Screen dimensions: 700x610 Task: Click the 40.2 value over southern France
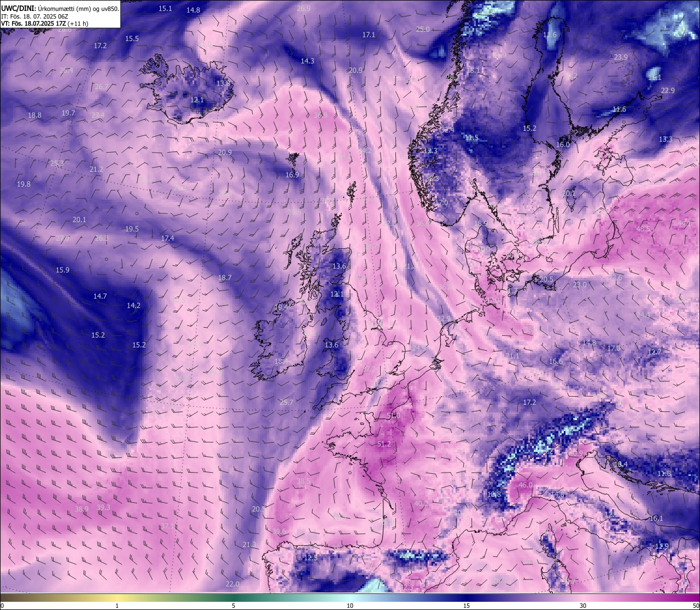421,503
